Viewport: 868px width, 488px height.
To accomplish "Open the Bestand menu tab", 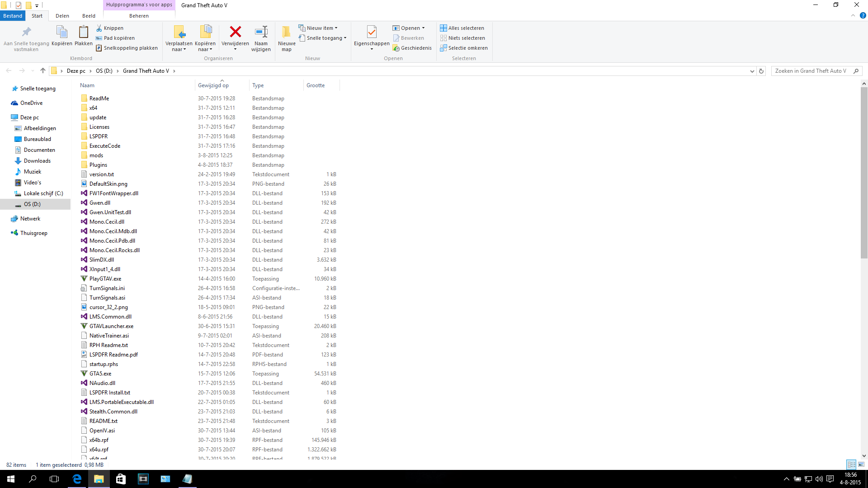I will [13, 16].
